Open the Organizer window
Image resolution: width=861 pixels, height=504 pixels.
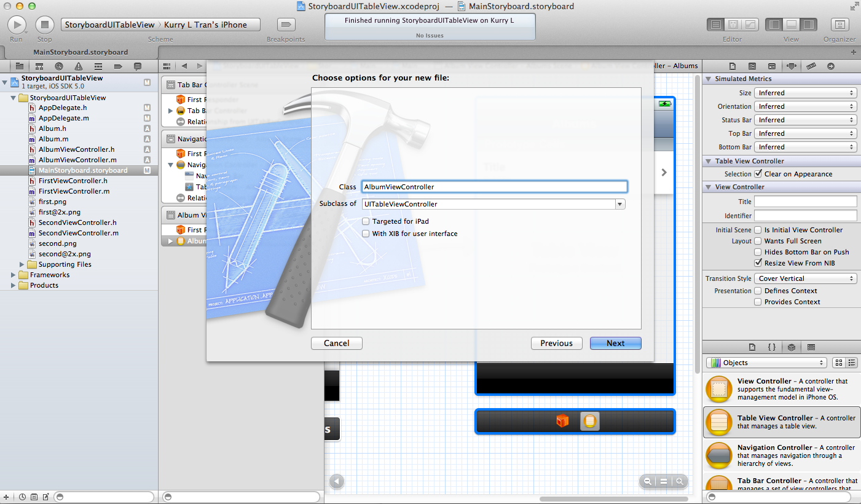[839, 25]
